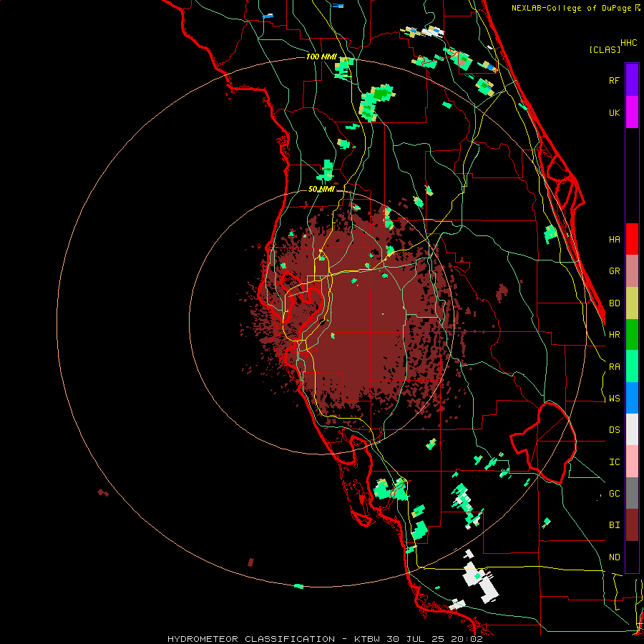The image size is (644, 644).
Task: Click the RA legend label
Action: pyautogui.click(x=614, y=367)
